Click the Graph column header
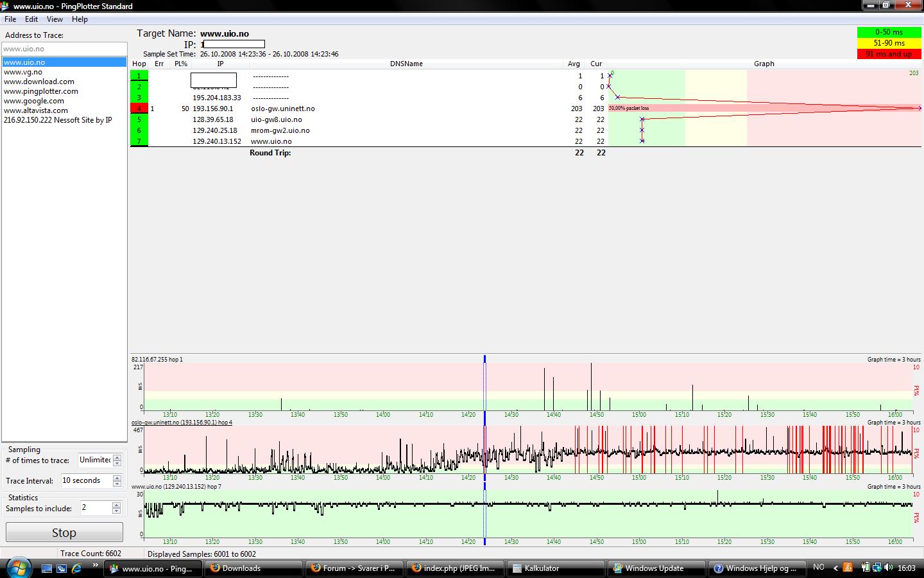This screenshot has height=578, width=924. [x=764, y=64]
